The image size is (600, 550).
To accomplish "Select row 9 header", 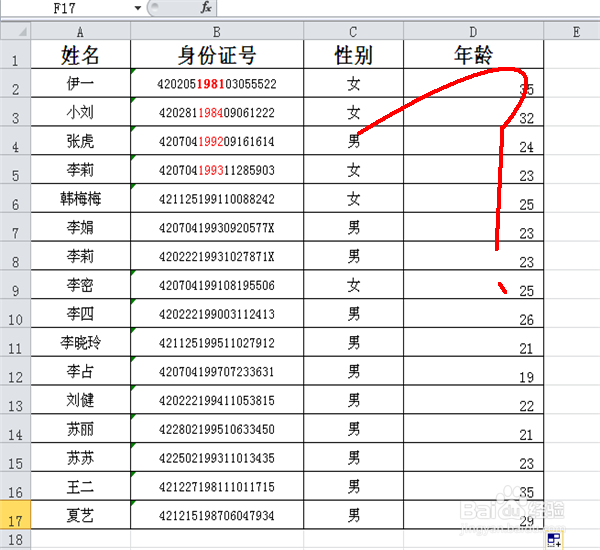I will click(16, 285).
